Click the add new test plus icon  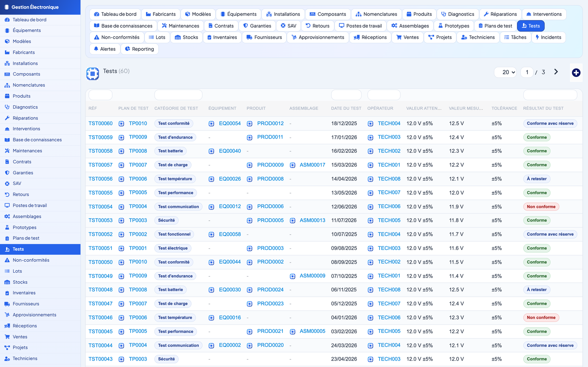click(576, 73)
